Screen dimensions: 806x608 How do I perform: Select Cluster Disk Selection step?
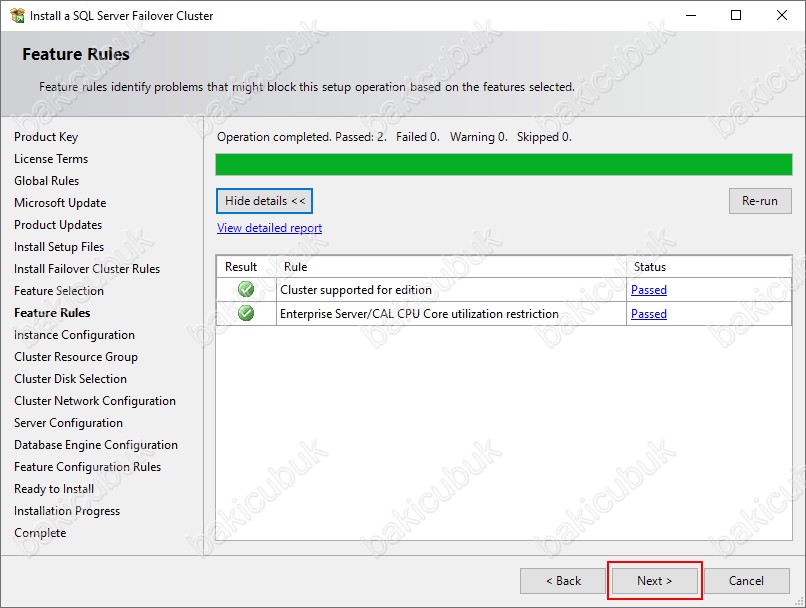(x=70, y=379)
